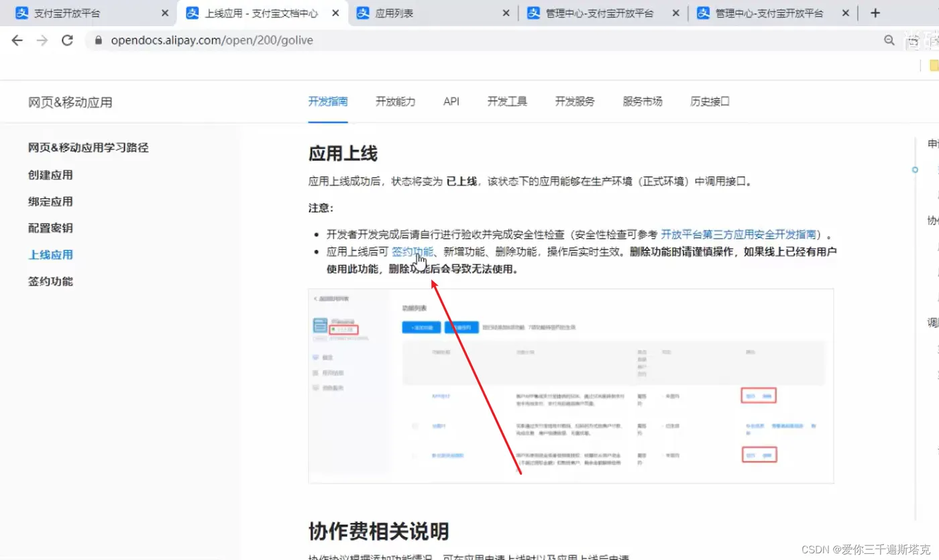
Task: Click the 协作费相关说明 heading
Action: 378,532
